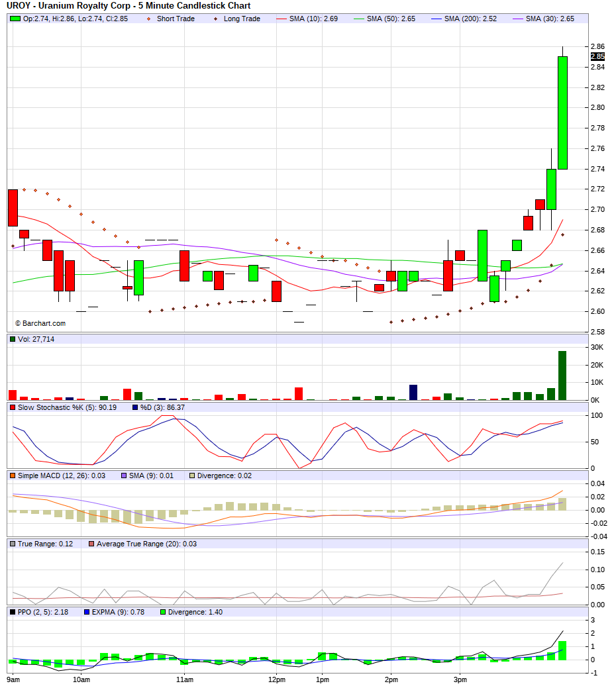Click the red SMA (10) legend line

(x=282, y=19)
